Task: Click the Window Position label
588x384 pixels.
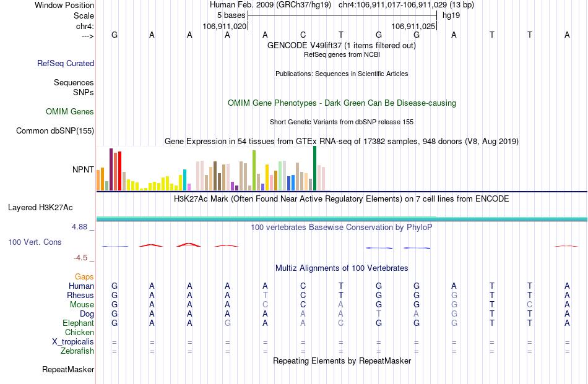Action: 64,5
